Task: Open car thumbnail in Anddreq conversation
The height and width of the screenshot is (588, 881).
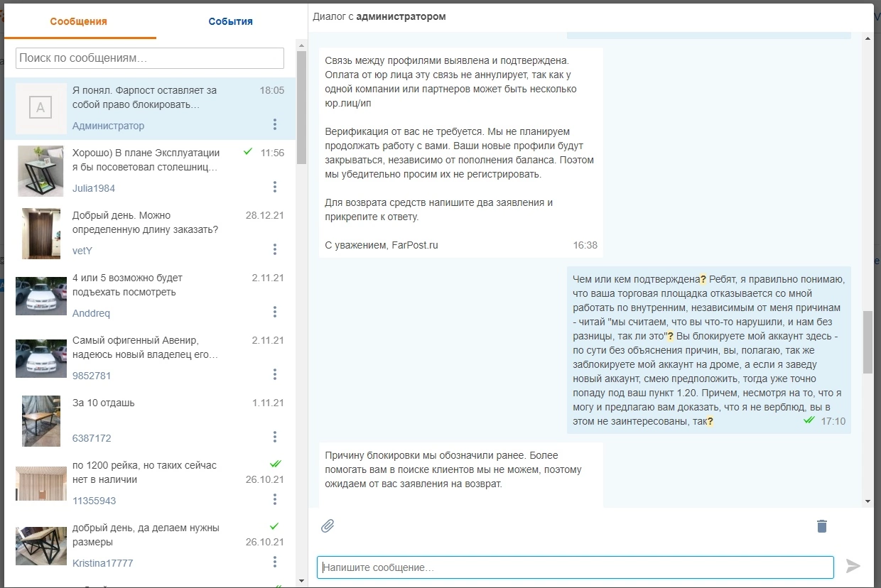Action: coord(41,296)
